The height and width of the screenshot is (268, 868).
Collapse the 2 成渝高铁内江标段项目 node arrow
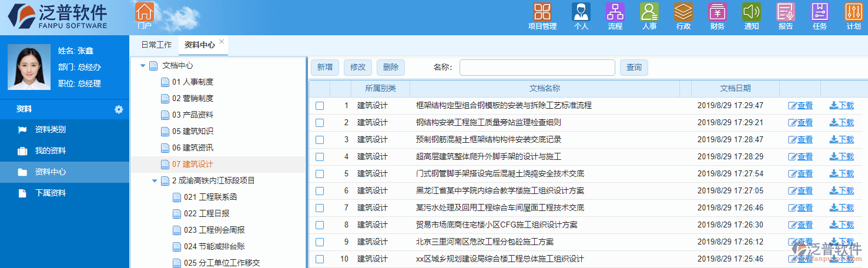coord(155,181)
